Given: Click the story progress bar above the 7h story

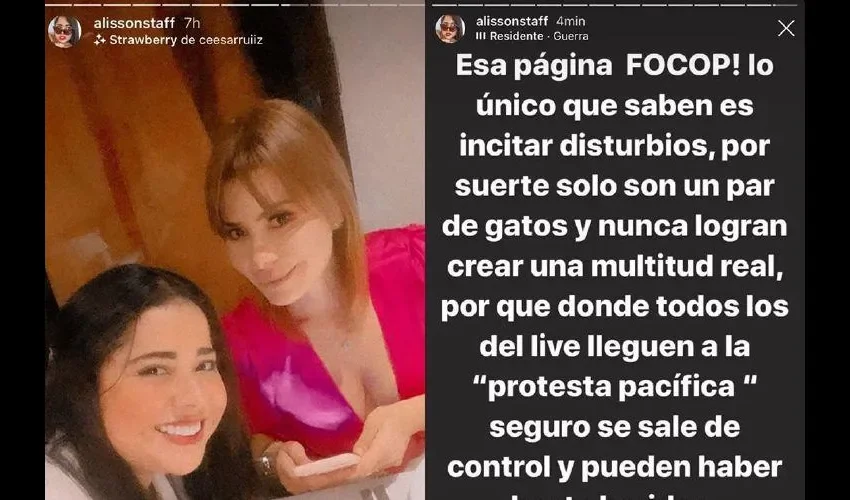Looking at the screenshot, I should pyautogui.click(x=235, y=5).
